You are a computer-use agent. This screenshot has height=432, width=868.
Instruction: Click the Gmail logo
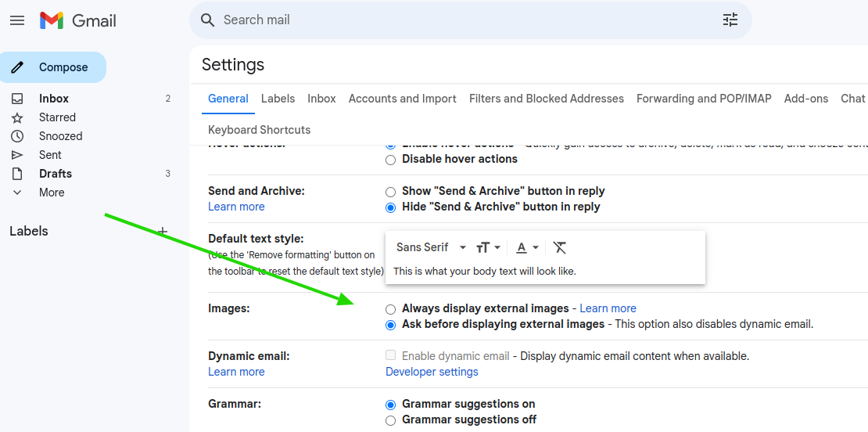pyautogui.click(x=78, y=20)
